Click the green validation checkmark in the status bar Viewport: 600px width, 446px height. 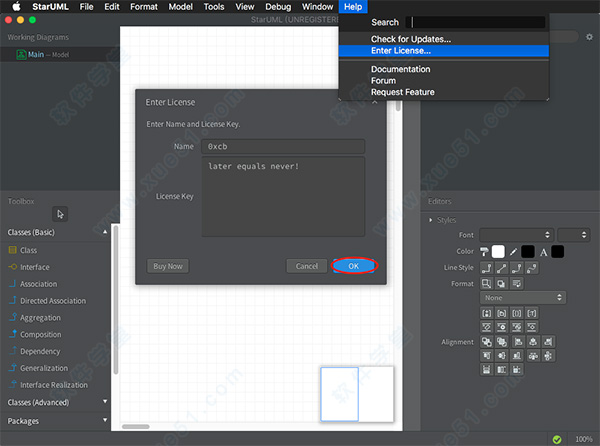click(555, 439)
